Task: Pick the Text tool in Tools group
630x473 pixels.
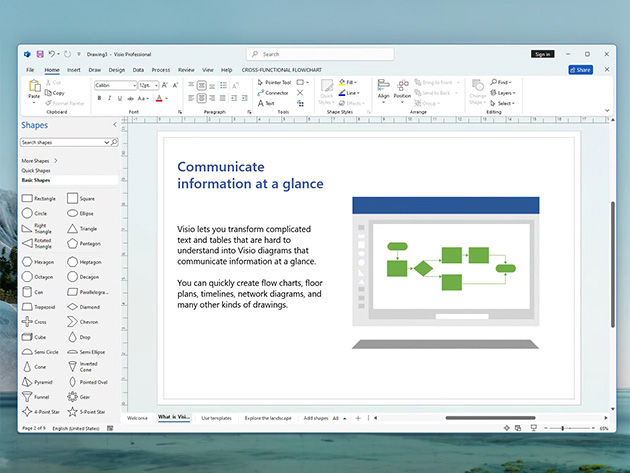Action: point(268,103)
